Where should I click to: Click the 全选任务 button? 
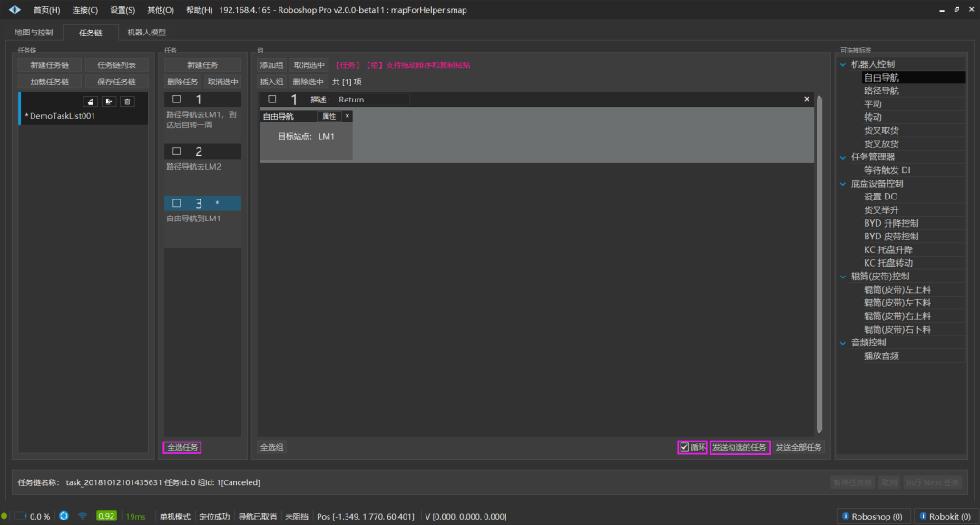click(x=183, y=447)
